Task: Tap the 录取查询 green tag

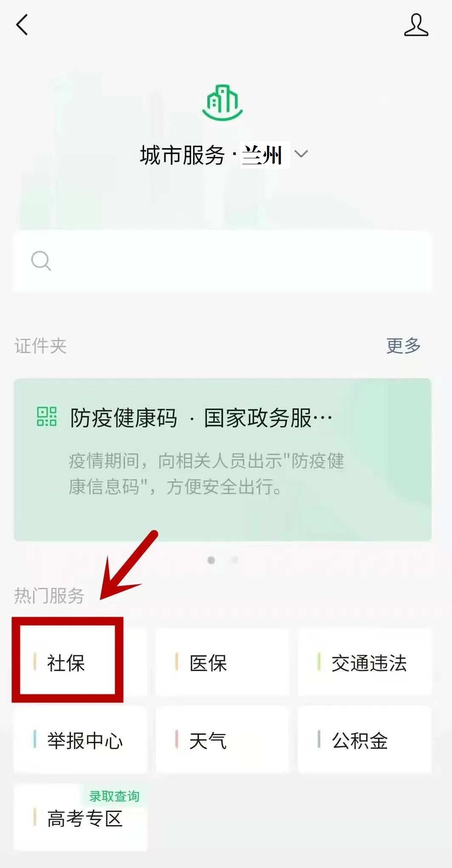Action: pos(114,796)
